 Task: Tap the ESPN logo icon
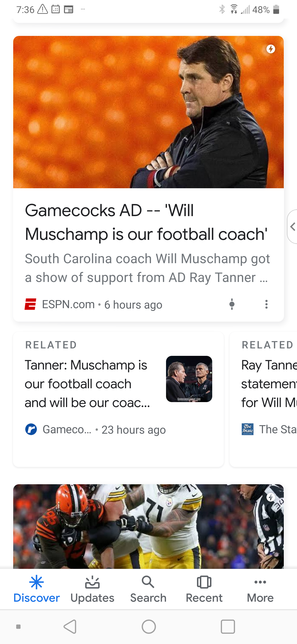click(31, 304)
